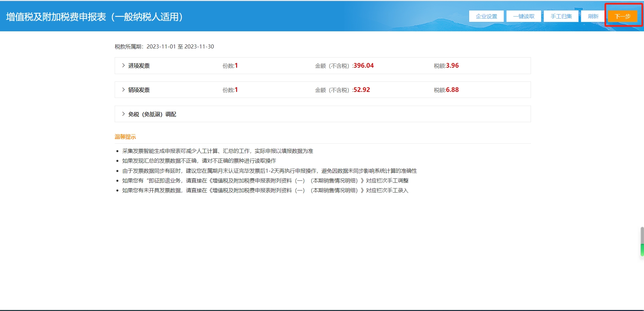Click the 进项发票 份数 count
This screenshot has width=644, height=311.
pyautogui.click(x=236, y=66)
